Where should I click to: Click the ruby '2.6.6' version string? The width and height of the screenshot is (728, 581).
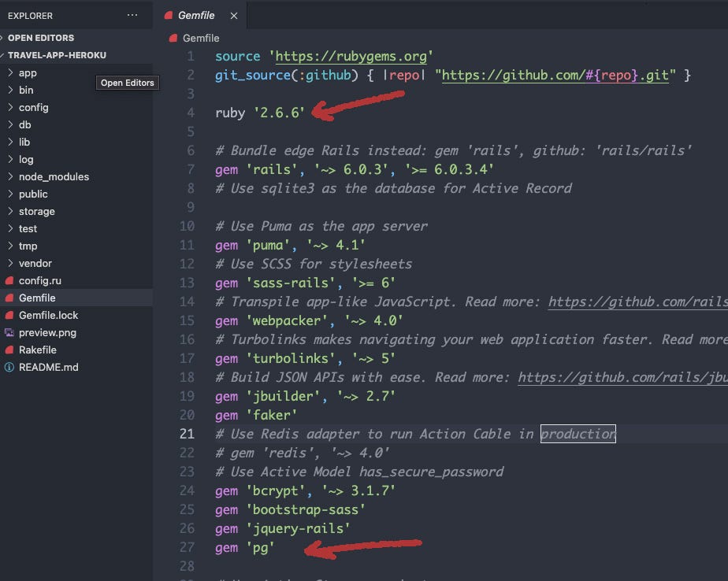coord(279,113)
